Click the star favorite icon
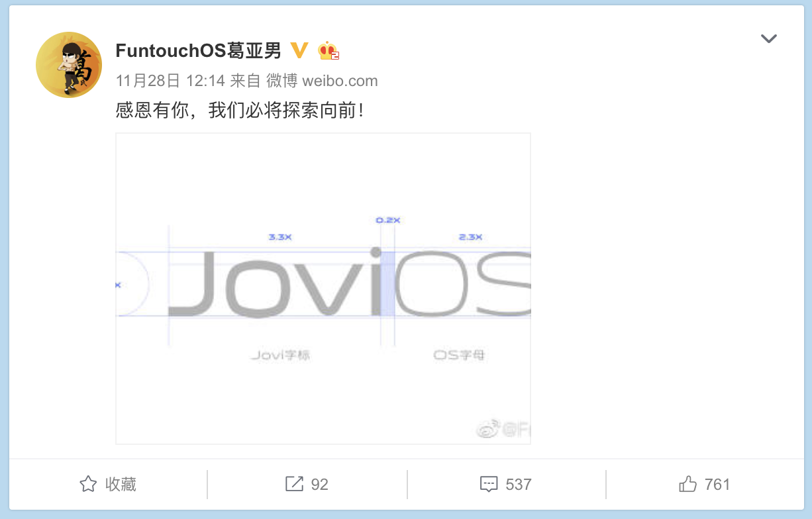This screenshot has width=812, height=519. pyautogui.click(x=88, y=484)
